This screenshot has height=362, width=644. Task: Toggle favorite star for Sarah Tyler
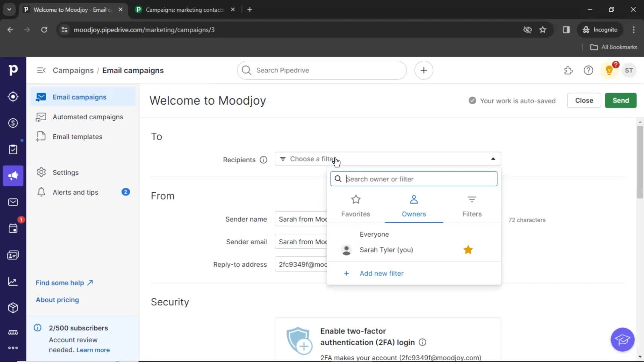point(468,250)
